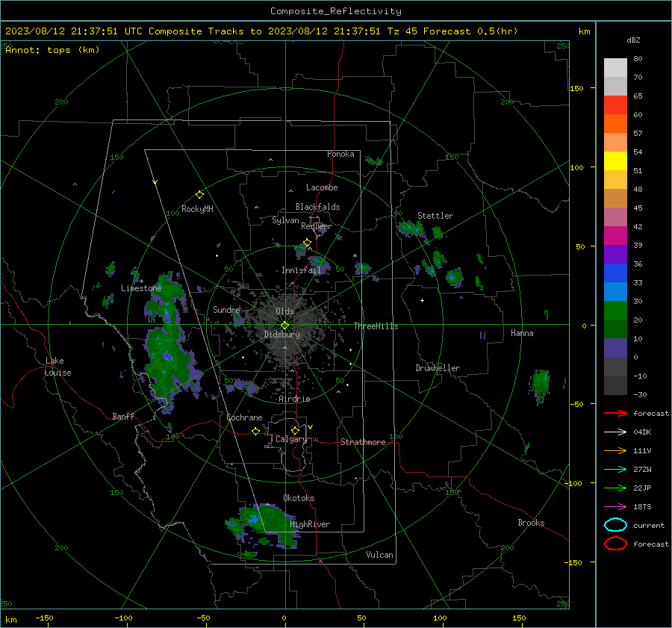The width and height of the screenshot is (672, 628).
Task: Pick the bright green 20-30 dBZ swatch
Action: tap(615, 311)
